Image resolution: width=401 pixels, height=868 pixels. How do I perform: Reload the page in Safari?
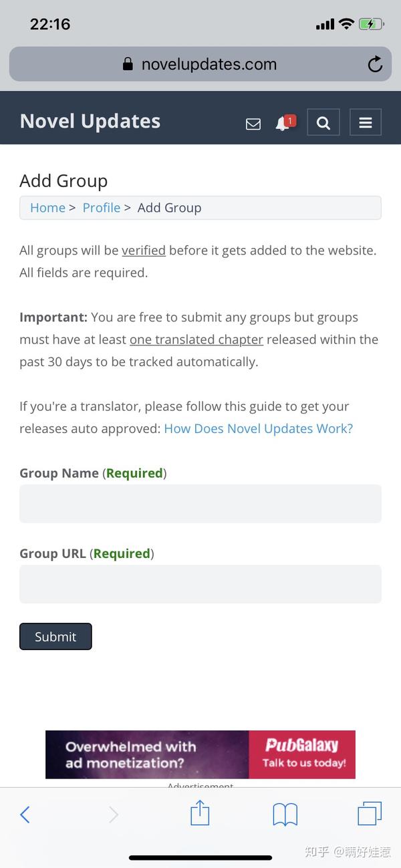pyautogui.click(x=375, y=64)
